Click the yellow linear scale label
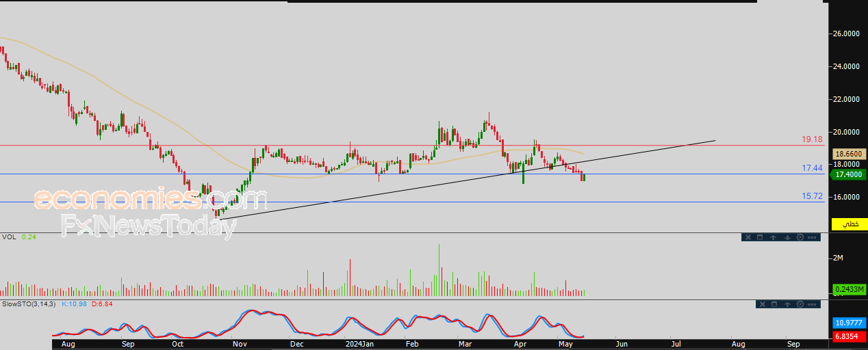 [x=849, y=224]
